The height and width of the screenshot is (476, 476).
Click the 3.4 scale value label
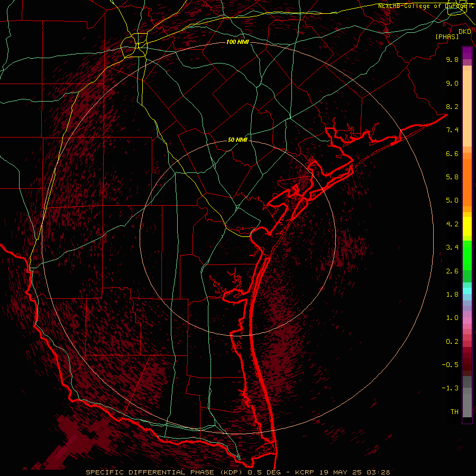point(452,248)
